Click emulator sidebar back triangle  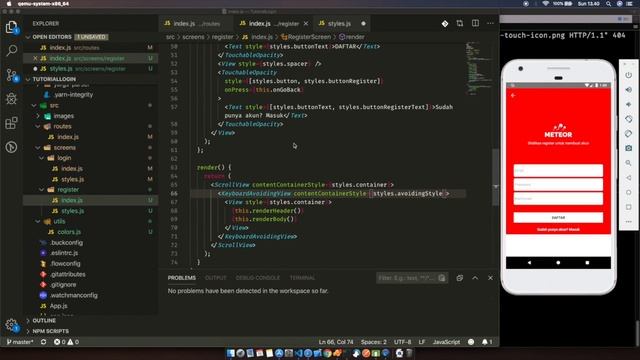click(x=629, y=178)
